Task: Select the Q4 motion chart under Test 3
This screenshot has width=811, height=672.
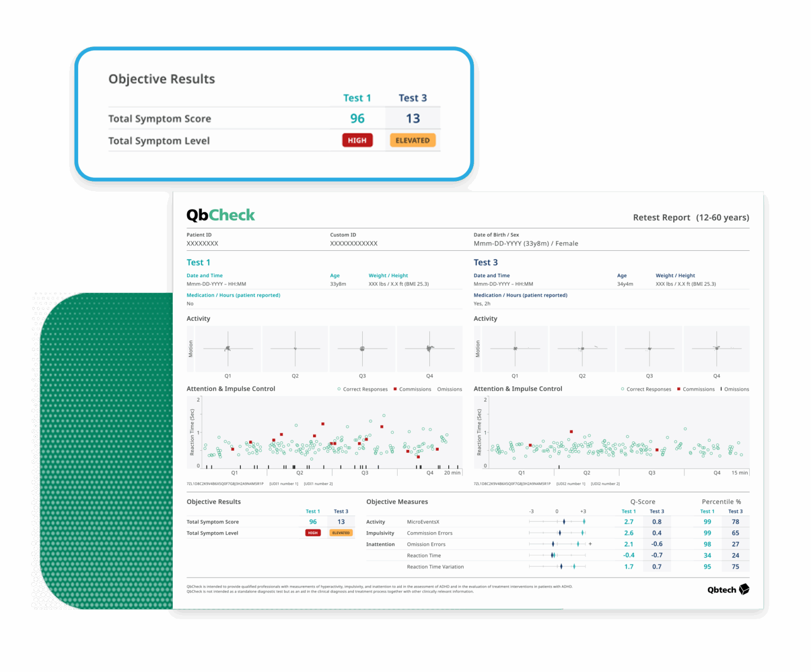Action: point(716,348)
